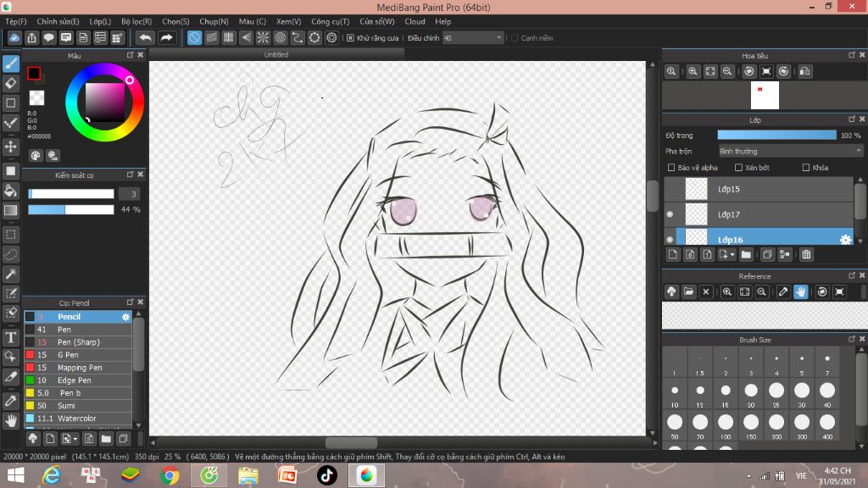Open Chrome from the taskbar
The image size is (868, 488).
[x=170, y=476]
